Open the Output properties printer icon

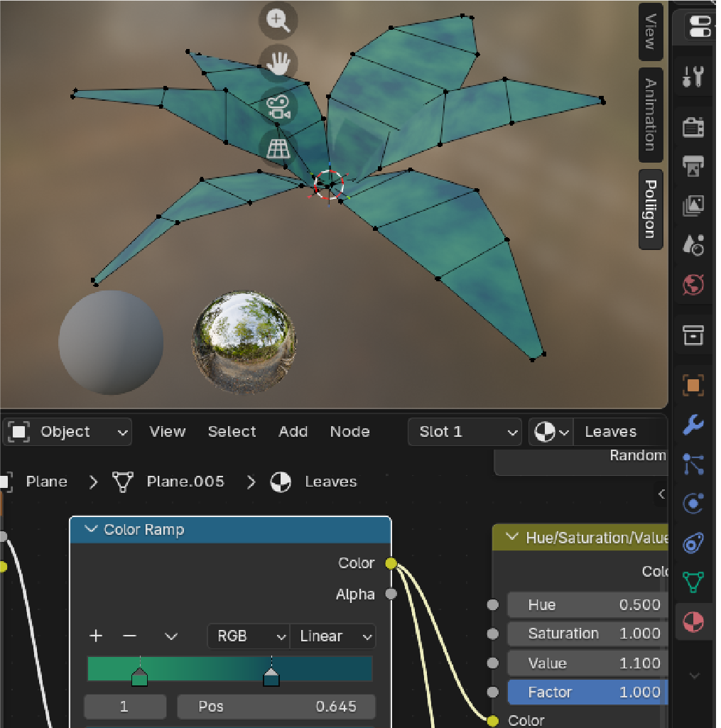(693, 166)
